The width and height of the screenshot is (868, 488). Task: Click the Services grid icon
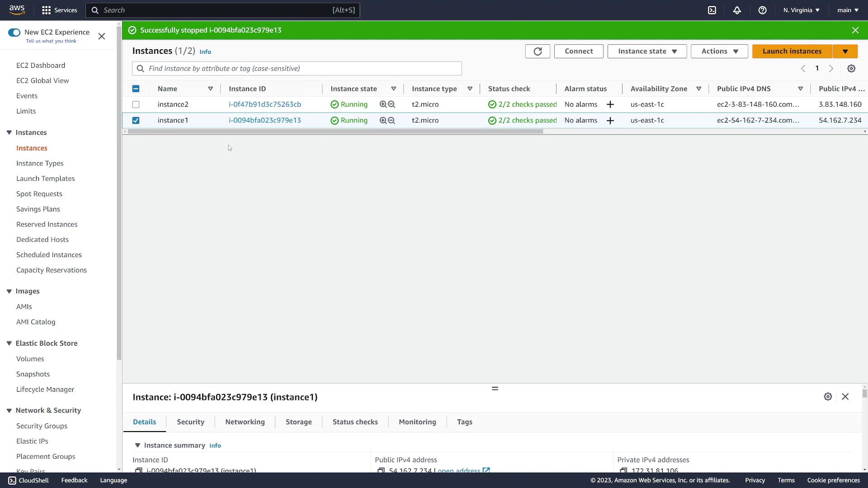pos(46,10)
